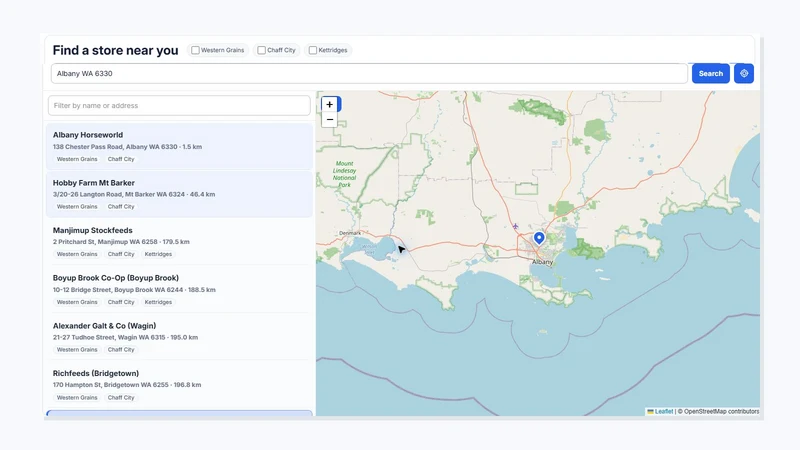
Task: Select Richfeeds (Bridgetown) store entry
Action: [179, 385]
